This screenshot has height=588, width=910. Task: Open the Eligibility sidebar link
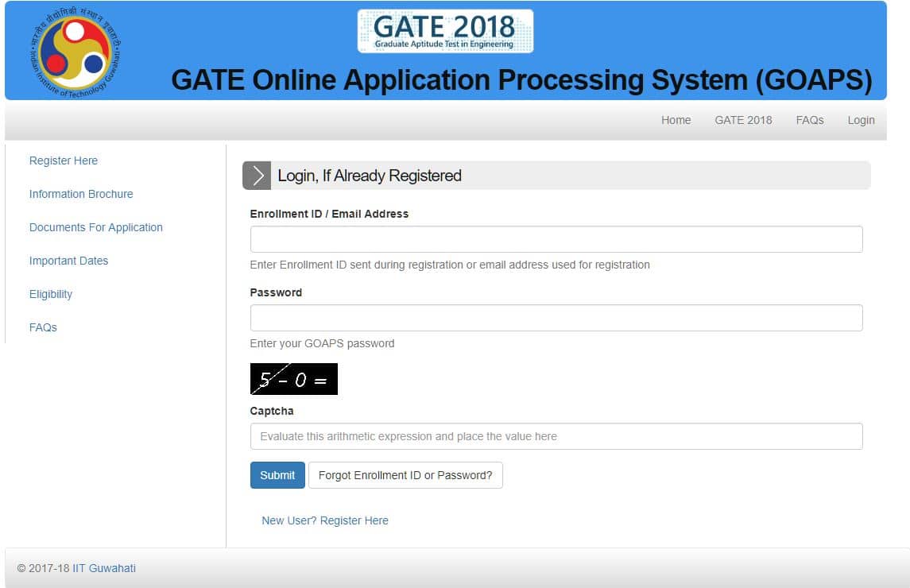tap(51, 294)
